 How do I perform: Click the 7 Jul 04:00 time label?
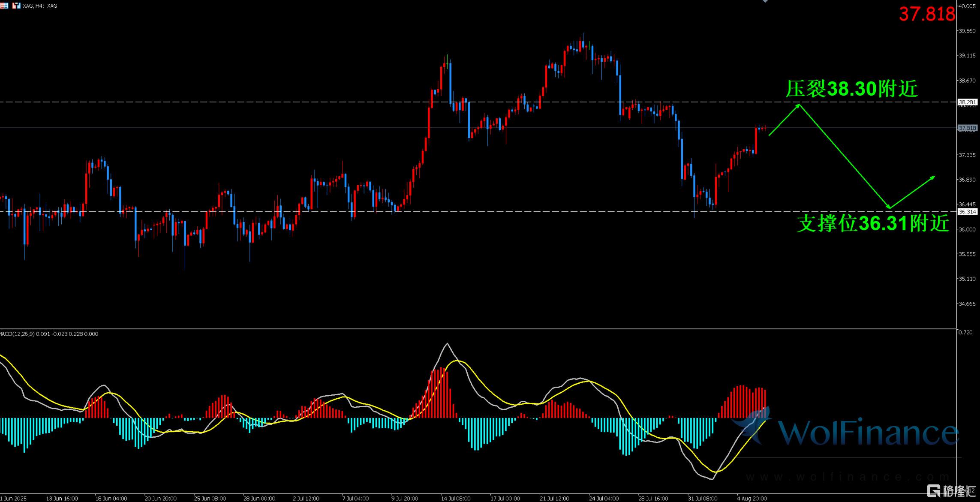click(355, 499)
